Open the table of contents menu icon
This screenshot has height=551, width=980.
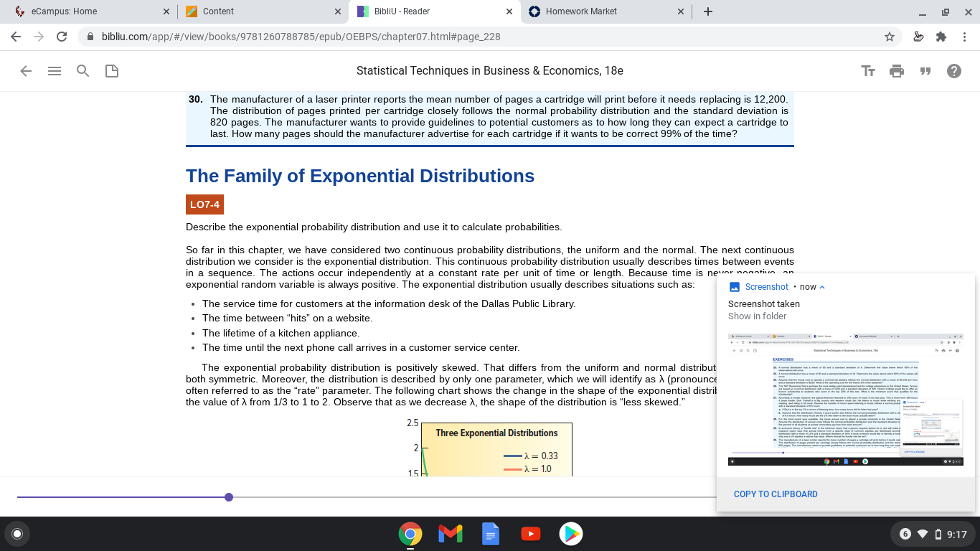point(55,71)
